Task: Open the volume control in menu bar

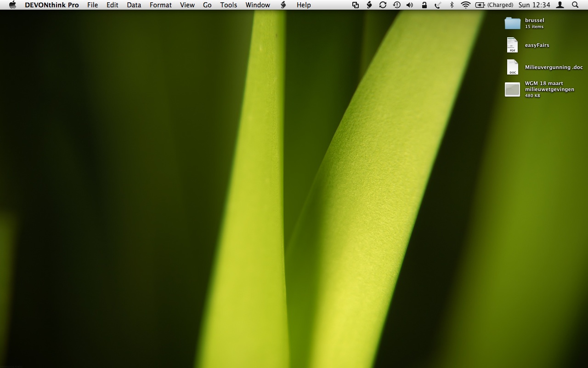Action: (x=410, y=5)
